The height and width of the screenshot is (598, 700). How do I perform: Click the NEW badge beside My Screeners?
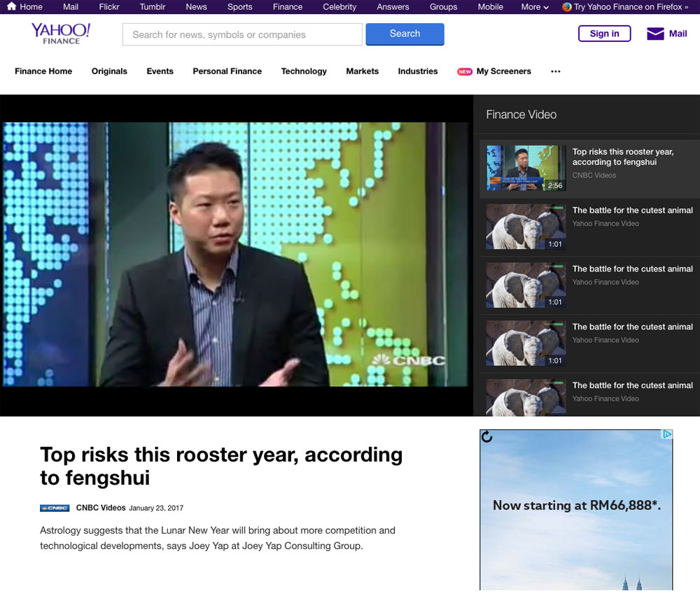[465, 71]
